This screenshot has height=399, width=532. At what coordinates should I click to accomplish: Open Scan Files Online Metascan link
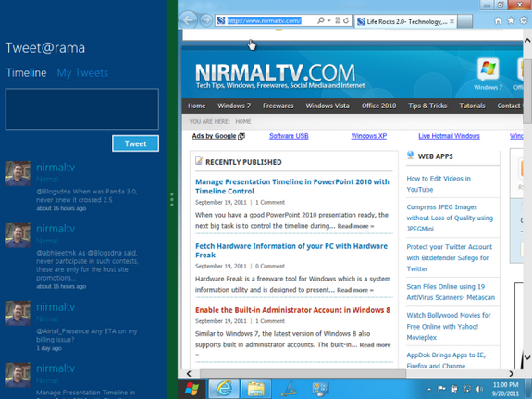pos(451,292)
